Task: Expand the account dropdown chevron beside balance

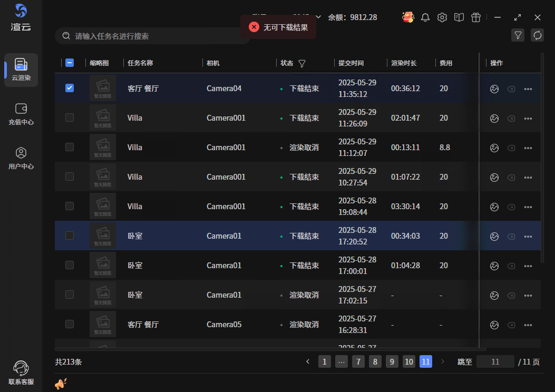Action: [318, 17]
